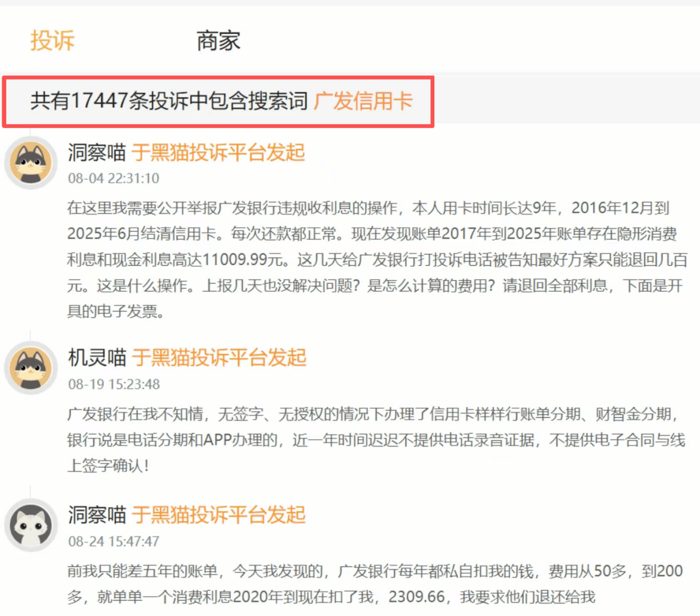Click 于黑猫投诉平台发起 on the 08-24 complaint
700x616 pixels.
coord(218,515)
